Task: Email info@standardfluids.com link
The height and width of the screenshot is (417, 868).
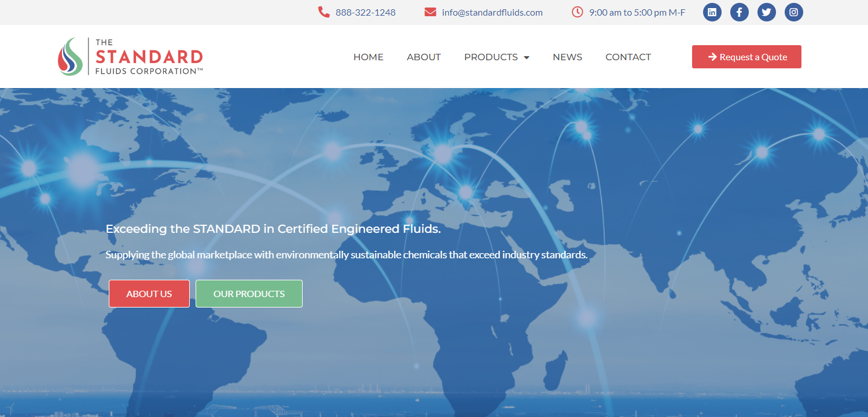Action: point(492,12)
